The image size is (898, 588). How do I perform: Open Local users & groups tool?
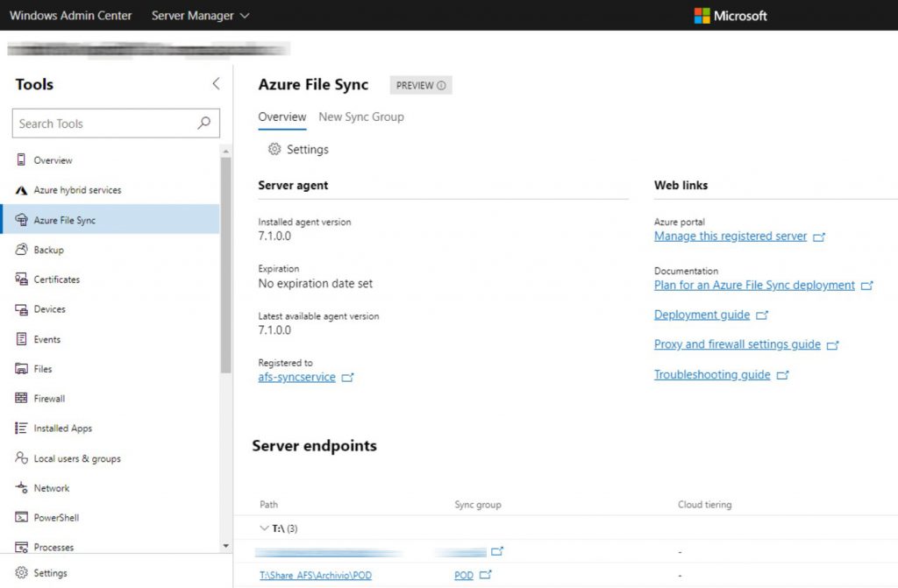pyautogui.click(x=77, y=458)
